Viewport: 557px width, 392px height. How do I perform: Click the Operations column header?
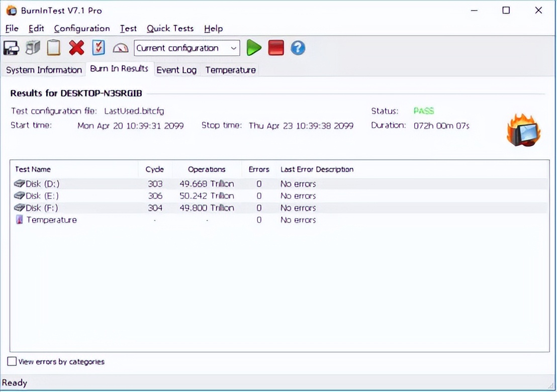pos(207,169)
